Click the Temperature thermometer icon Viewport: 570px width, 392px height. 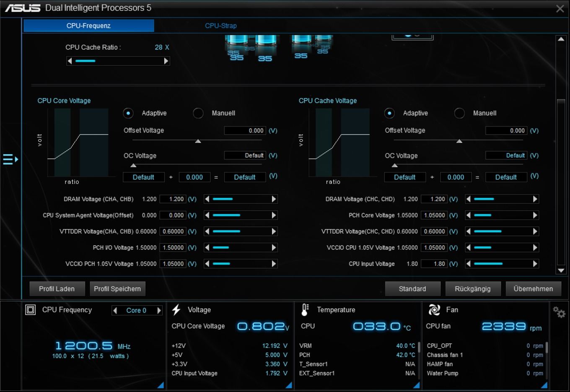point(305,310)
